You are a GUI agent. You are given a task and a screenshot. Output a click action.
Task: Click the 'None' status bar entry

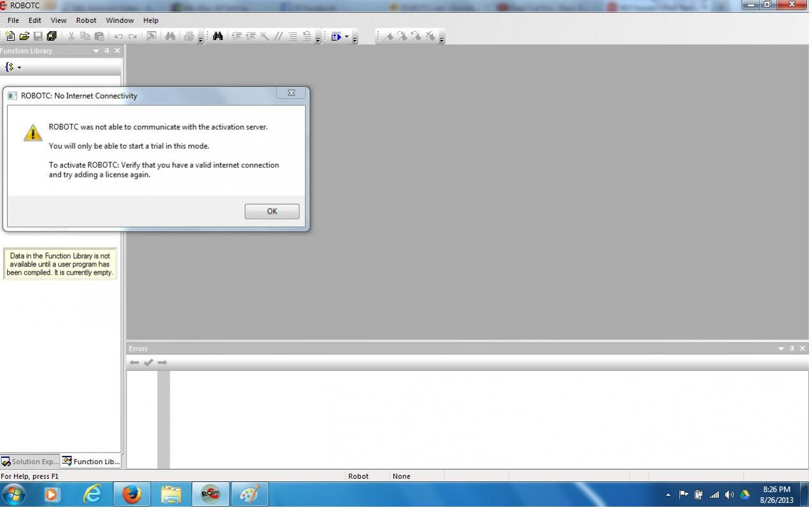click(x=402, y=476)
